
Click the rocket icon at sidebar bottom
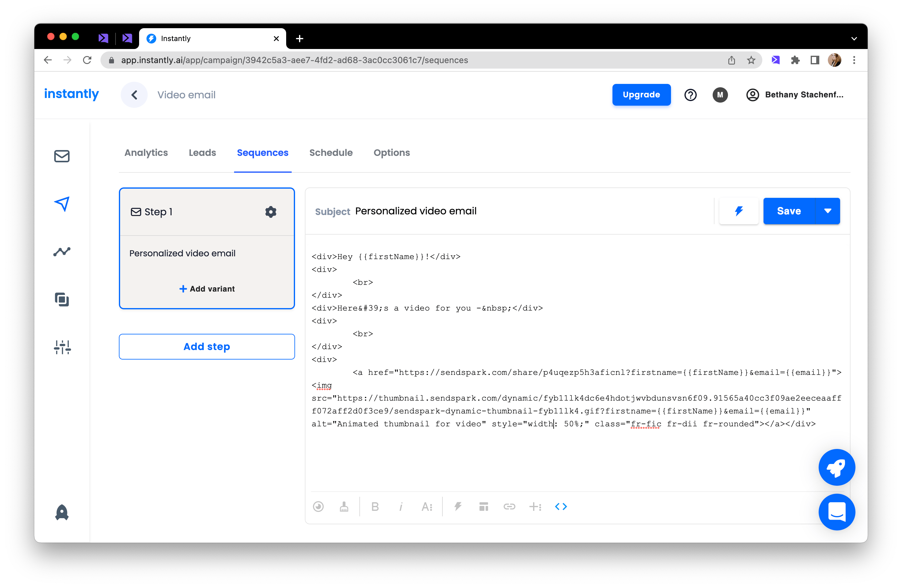(x=62, y=512)
